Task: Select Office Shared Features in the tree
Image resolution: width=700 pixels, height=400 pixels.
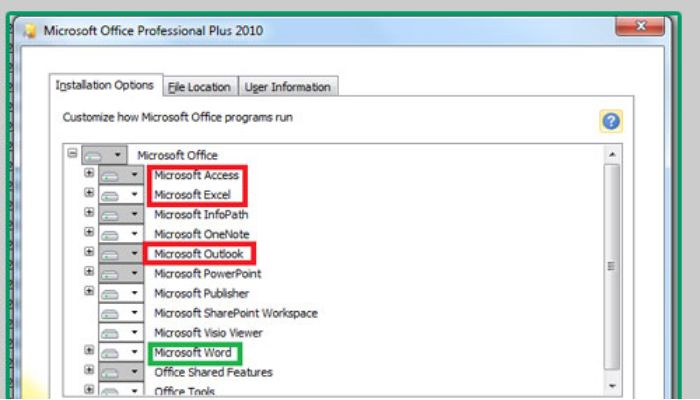Action: (213, 372)
